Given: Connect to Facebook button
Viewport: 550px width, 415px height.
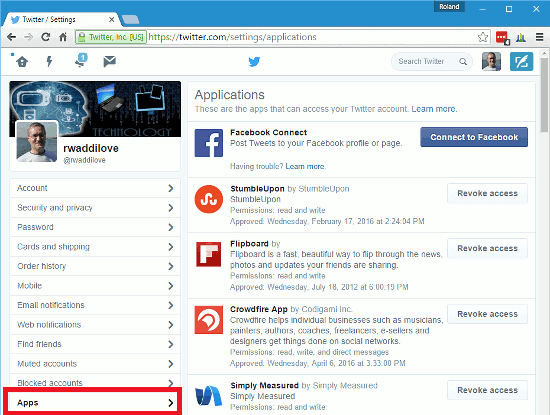Looking at the screenshot, I should point(474,137).
